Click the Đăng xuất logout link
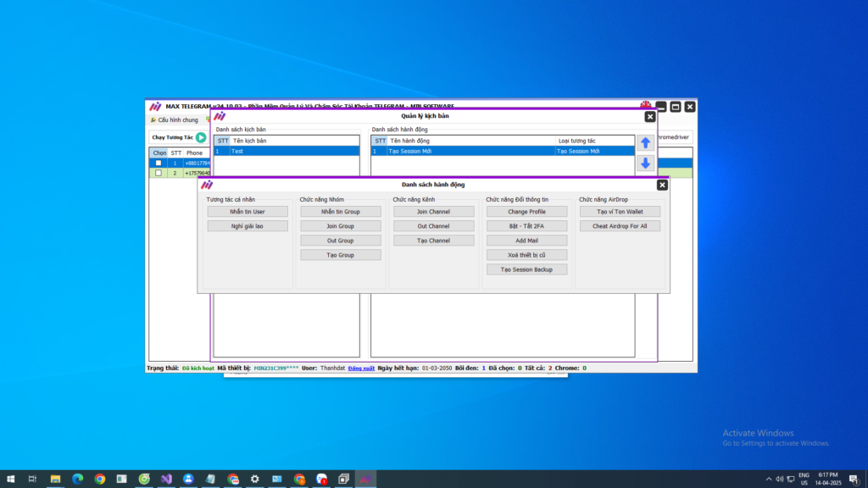Image resolution: width=868 pixels, height=488 pixels. [361, 369]
